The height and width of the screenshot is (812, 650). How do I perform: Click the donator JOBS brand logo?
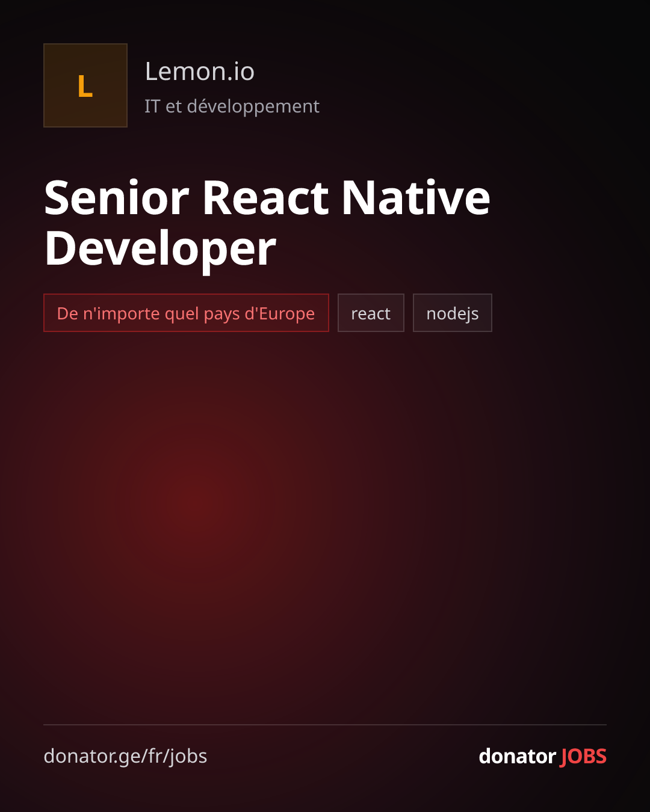click(x=542, y=756)
